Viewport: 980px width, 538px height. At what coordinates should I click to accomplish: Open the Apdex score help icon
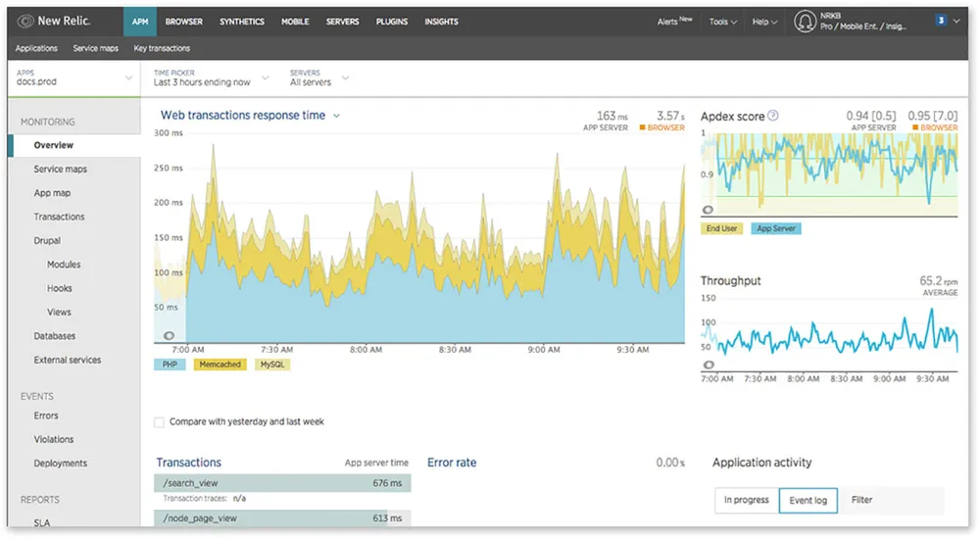(773, 116)
